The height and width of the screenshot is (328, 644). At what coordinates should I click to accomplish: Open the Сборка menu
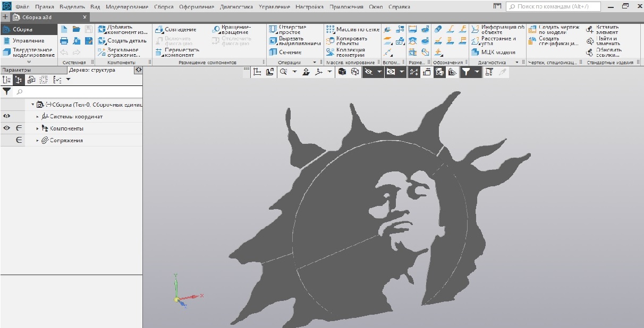[164, 7]
